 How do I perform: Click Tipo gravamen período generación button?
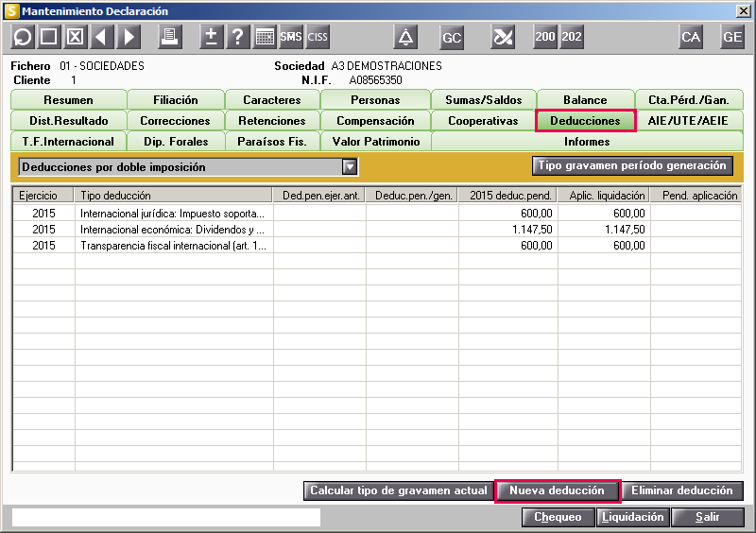(632, 165)
